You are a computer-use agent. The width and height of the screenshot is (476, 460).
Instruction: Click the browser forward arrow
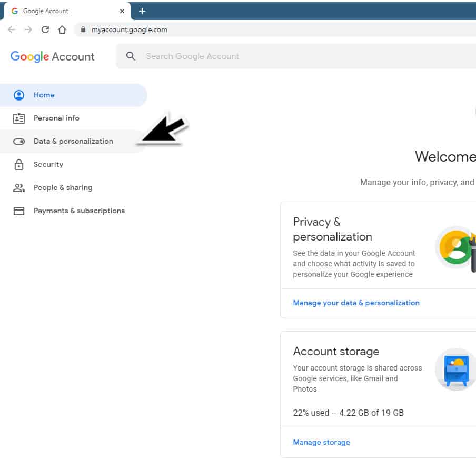pyautogui.click(x=28, y=29)
